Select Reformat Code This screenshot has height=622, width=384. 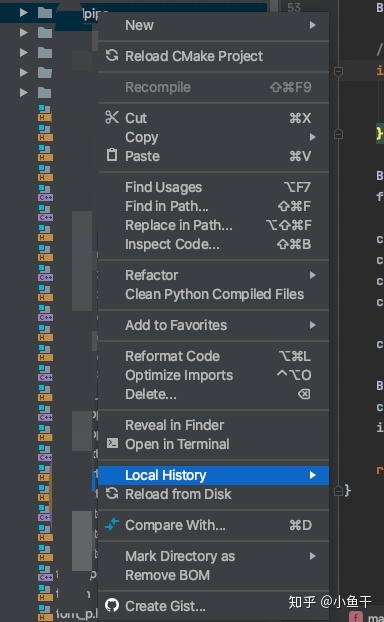pyautogui.click(x=213, y=356)
